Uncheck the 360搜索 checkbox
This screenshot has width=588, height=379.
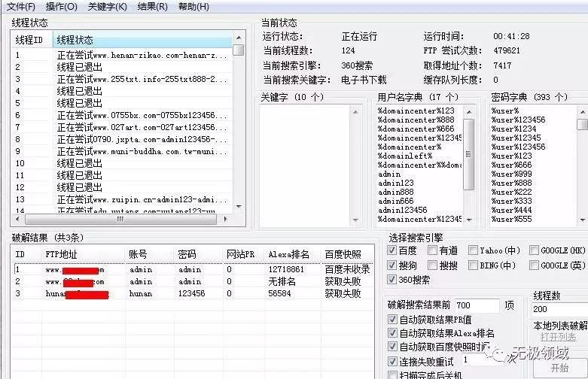click(x=392, y=280)
